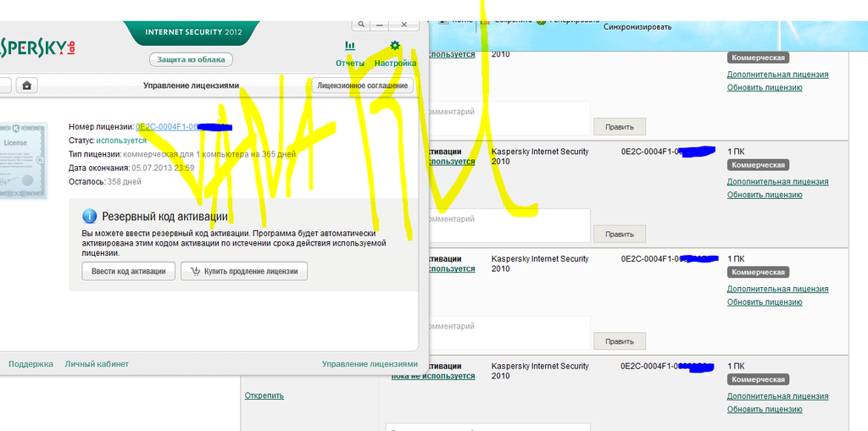This screenshot has width=868, height=431.
Task: Click the search magnifier icon in Kaspersky title bar
Action: tap(361, 25)
